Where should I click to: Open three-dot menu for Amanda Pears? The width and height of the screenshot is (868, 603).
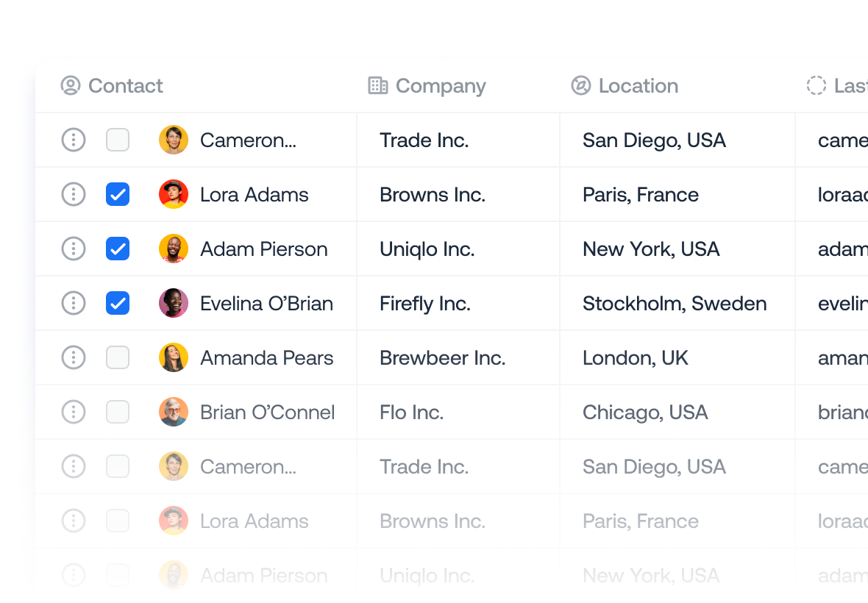74,357
